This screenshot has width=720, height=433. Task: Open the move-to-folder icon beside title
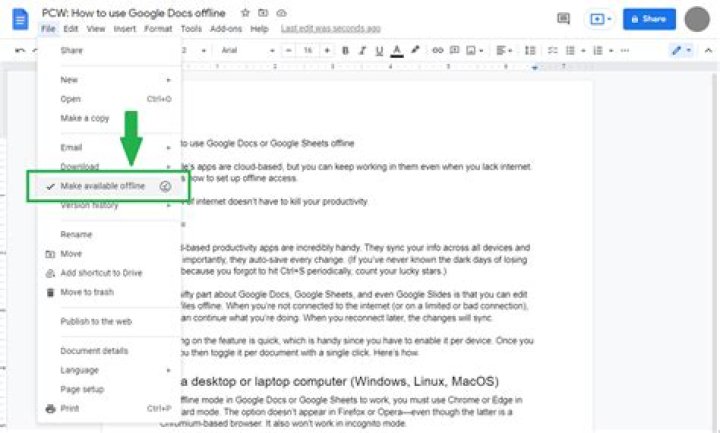263,13
